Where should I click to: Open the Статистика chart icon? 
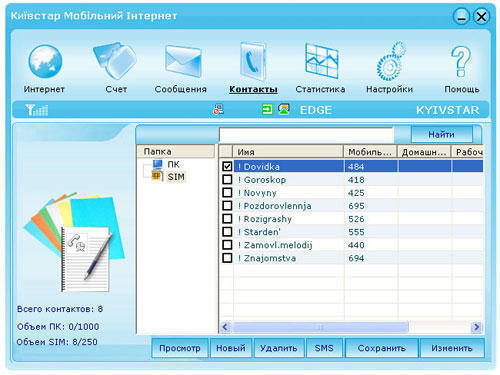[x=322, y=61]
